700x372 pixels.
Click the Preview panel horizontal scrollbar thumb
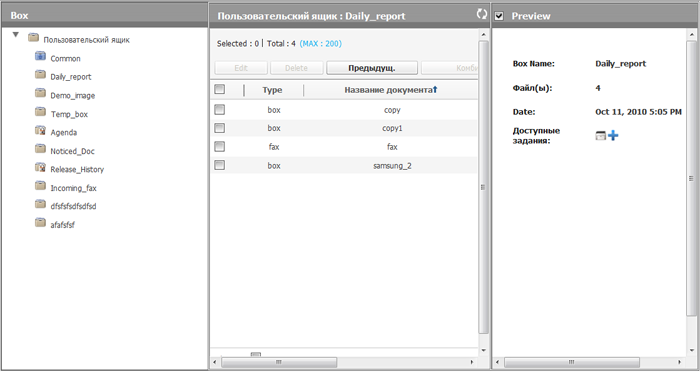pos(572,362)
